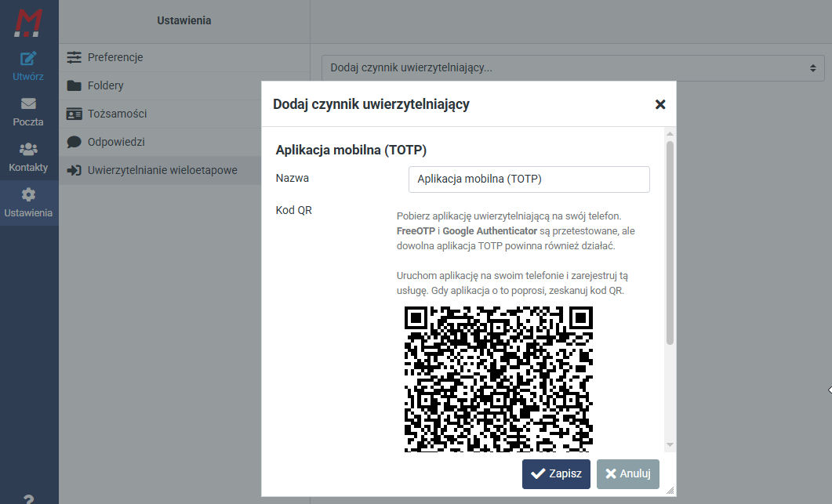Click the Uwierzytelnianie wieloetapowe login arrow icon
Screen dimensions: 832x504
[74, 170]
